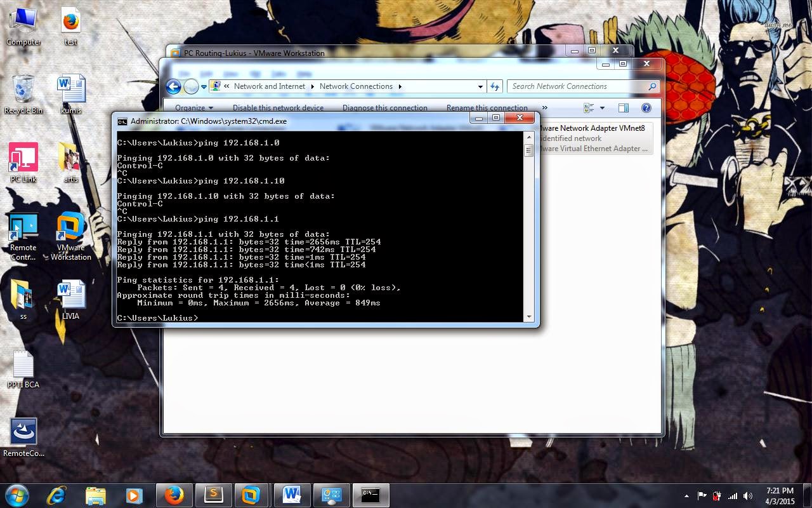Switch to VMware Workstation in the taskbar
This screenshot has width=812, height=508.
coord(252,495)
